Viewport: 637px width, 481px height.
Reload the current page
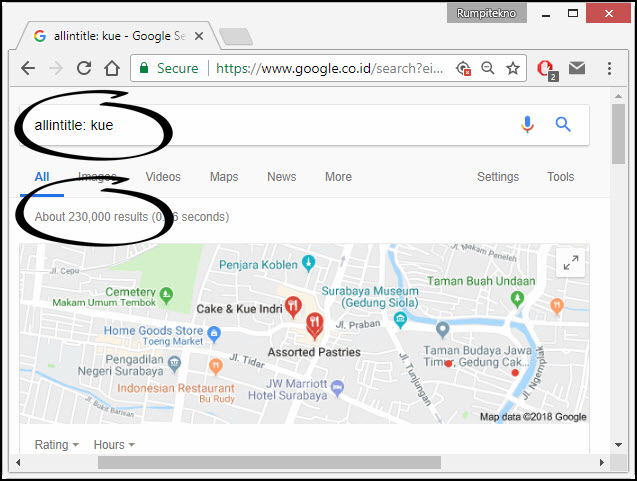(x=84, y=68)
